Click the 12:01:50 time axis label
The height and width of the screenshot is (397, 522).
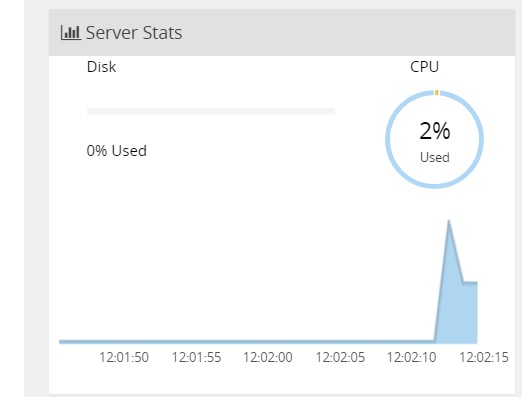(x=124, y=357)
